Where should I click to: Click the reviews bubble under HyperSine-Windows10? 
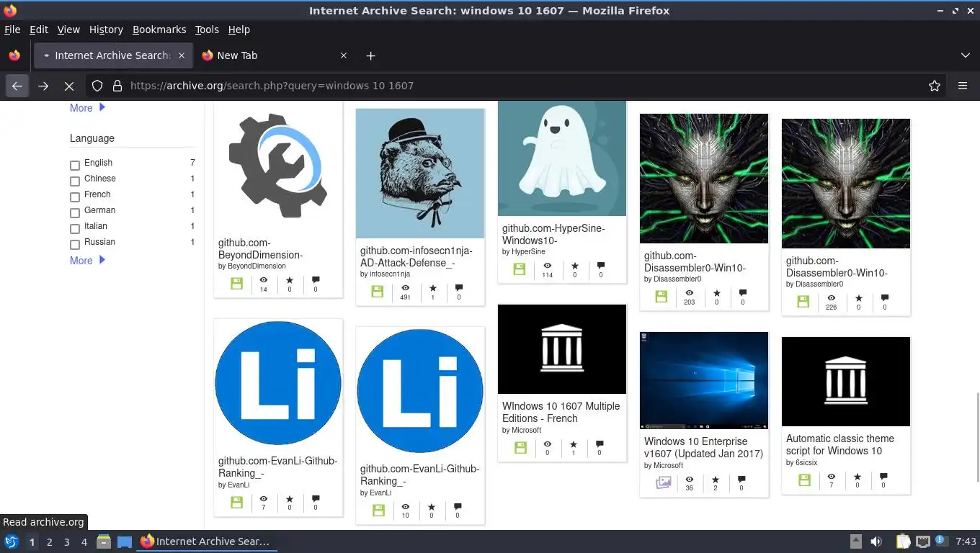point(600,266)
